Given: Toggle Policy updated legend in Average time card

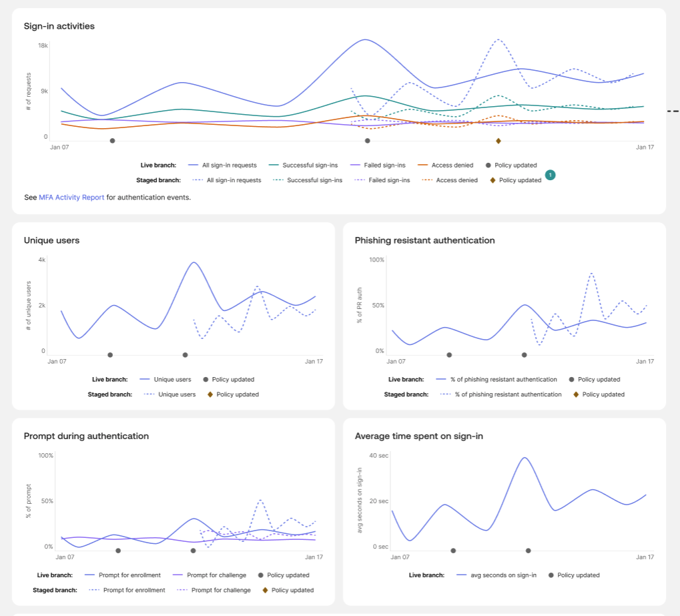Looking at the screenshot, I should [x=574, y=575].
